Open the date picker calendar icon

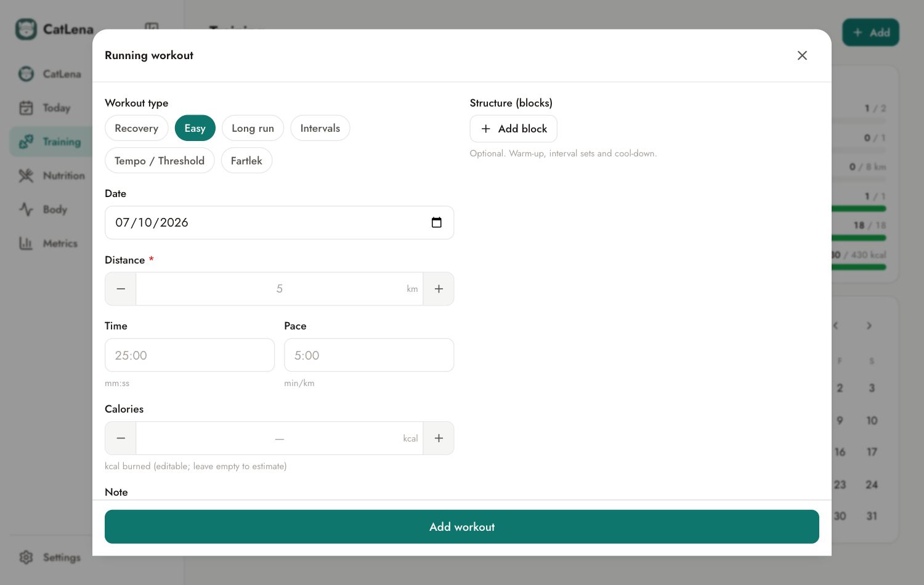point(437,222)
